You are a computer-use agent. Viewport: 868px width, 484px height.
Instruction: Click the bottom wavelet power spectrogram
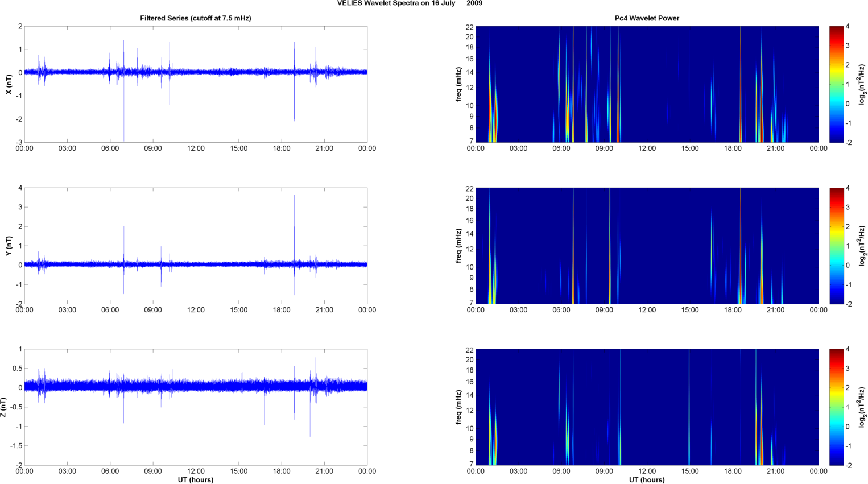(647, 407)
